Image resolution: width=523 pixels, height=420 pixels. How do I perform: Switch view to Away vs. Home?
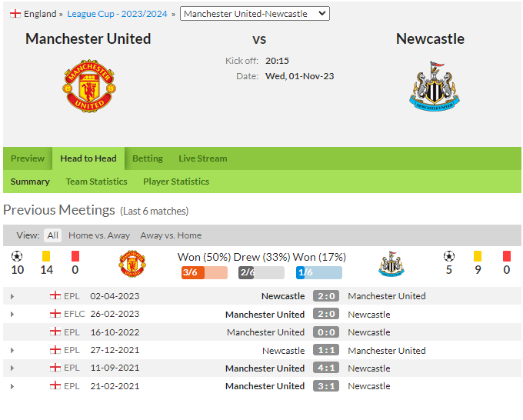point(171,235)
